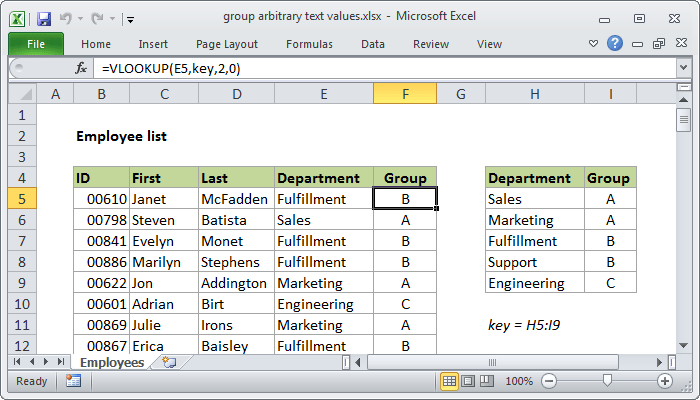Select the Group header in employee table
Viewport: 700px width, 400px height.
click(x=405, y=178)
